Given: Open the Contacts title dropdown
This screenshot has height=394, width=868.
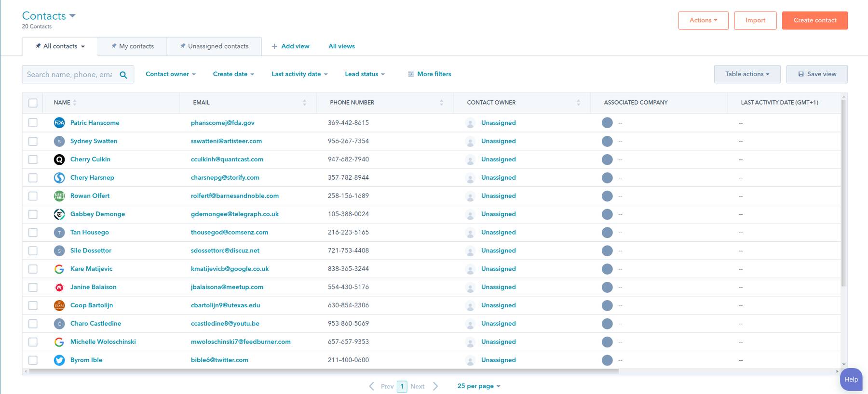Looking at the screenshot, I should [49, 16].
